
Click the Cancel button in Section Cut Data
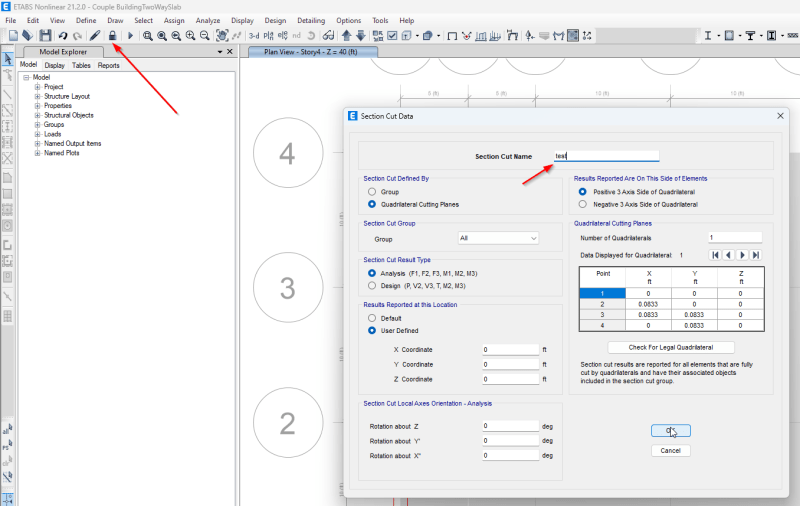point(670,450)
